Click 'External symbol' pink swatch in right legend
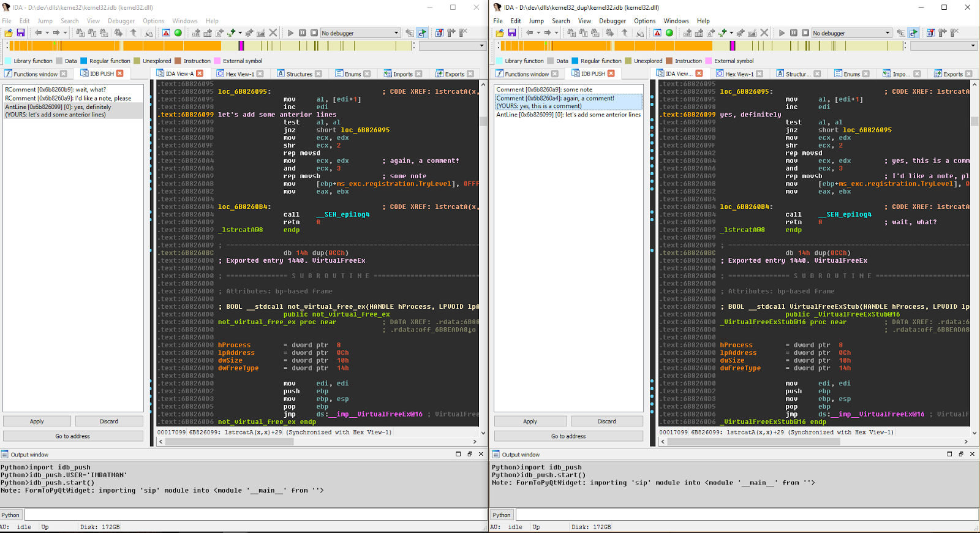Image resolution: width=980 pixels, height=533 pixels. (709, 61)
